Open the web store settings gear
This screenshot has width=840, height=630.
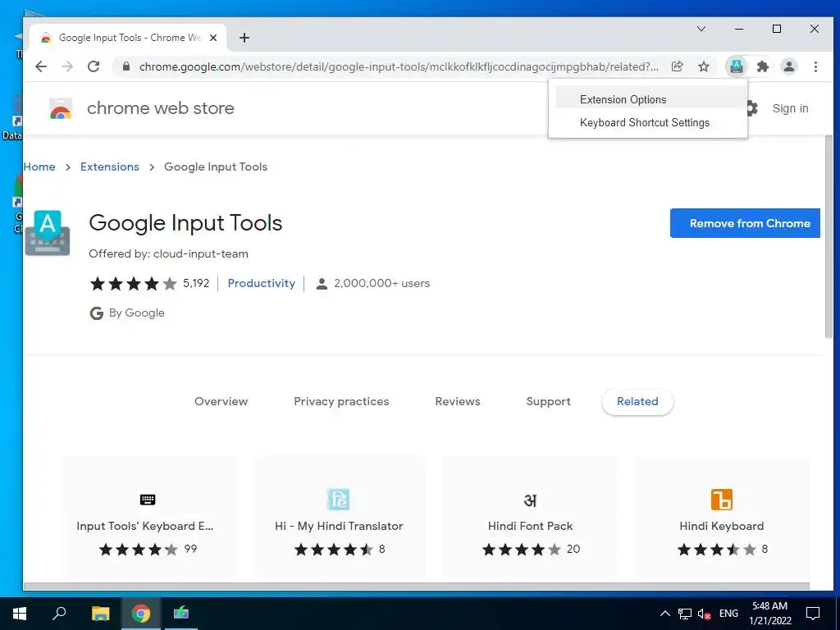[x=751, y=108]
